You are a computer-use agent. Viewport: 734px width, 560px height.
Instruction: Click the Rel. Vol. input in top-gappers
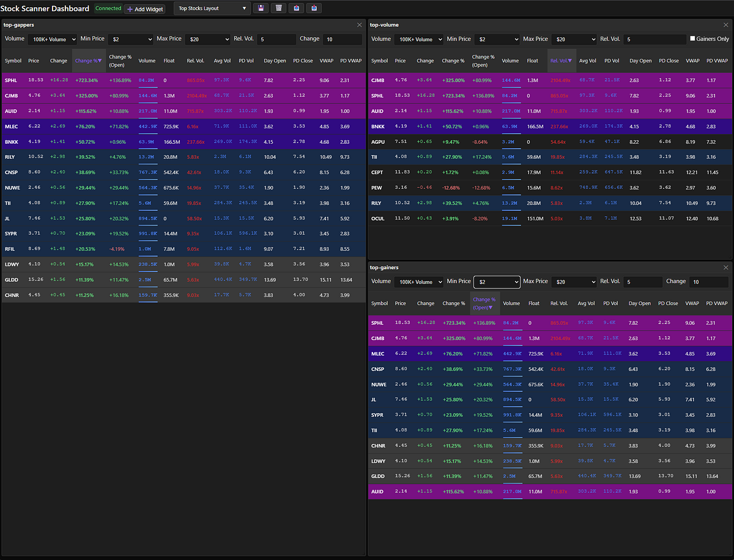coord(276,39)
